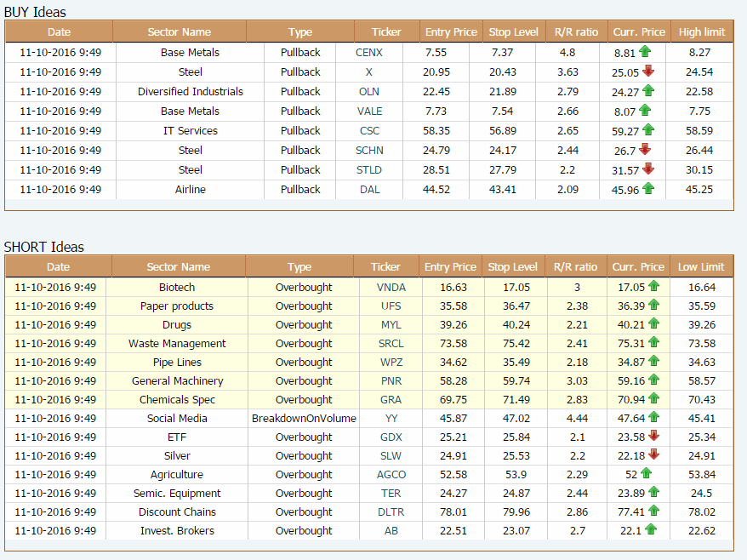Image resolution: width=747 pixels, height=560 pixels.
Task: Click the BreakdownOnVolume type cell
Action: (x=304, y=419)
